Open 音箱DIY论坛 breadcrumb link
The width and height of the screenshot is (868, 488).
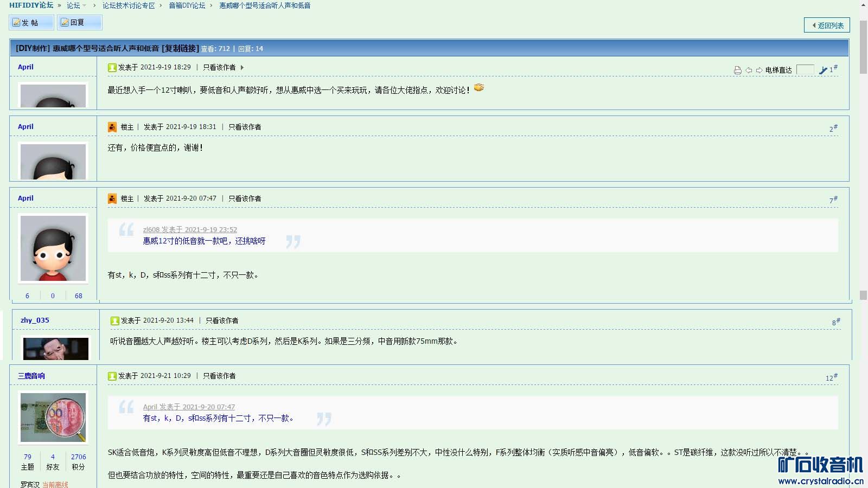[x=187, y=5]
